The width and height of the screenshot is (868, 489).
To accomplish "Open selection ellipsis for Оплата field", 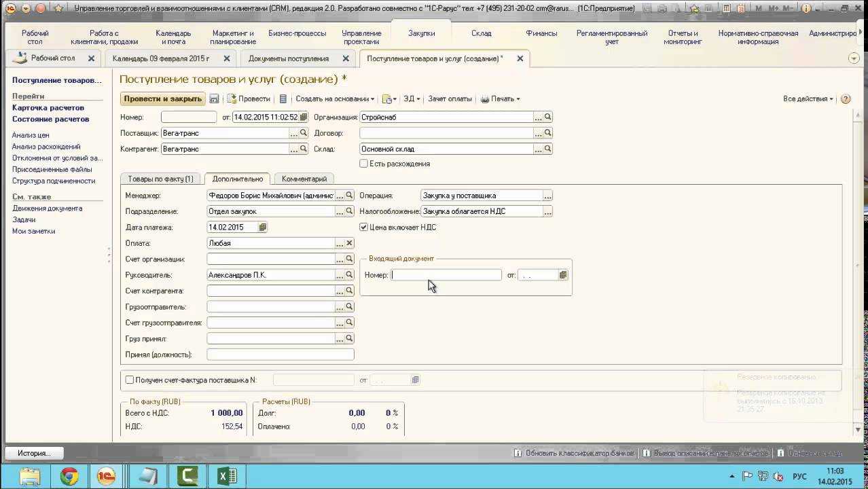I will (x=340, y=243).
